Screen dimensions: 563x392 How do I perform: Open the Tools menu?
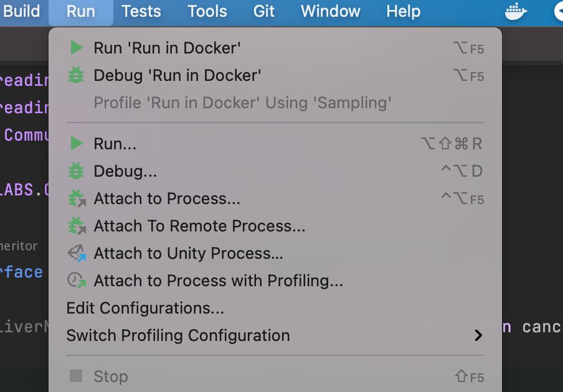click(x=207, y=11)
